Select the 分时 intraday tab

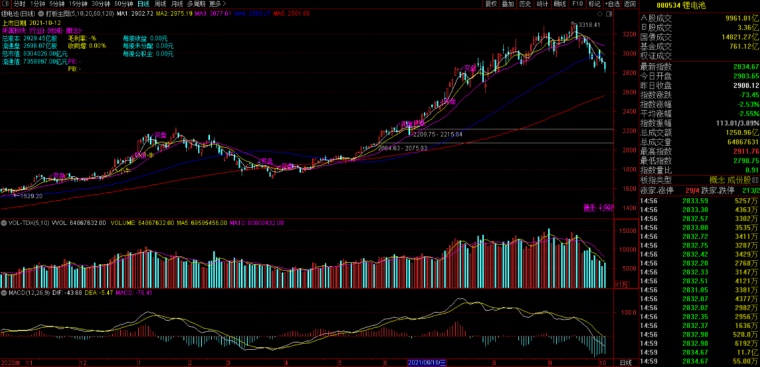19,4
